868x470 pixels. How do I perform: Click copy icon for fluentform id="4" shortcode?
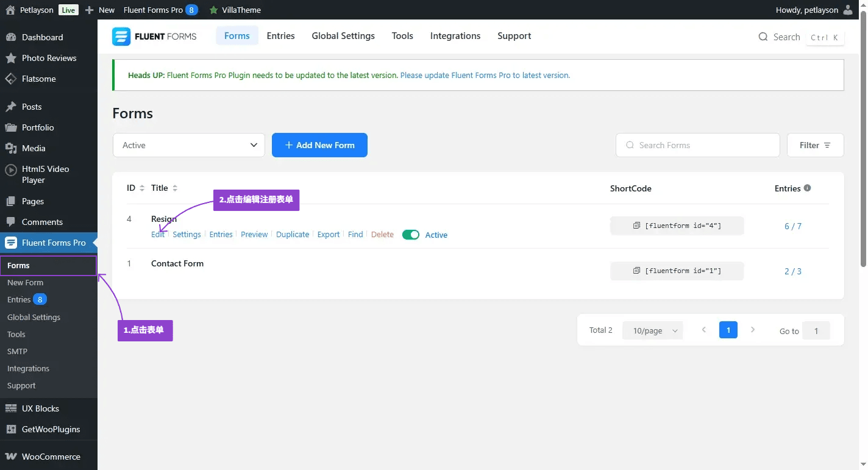(636, 226)
